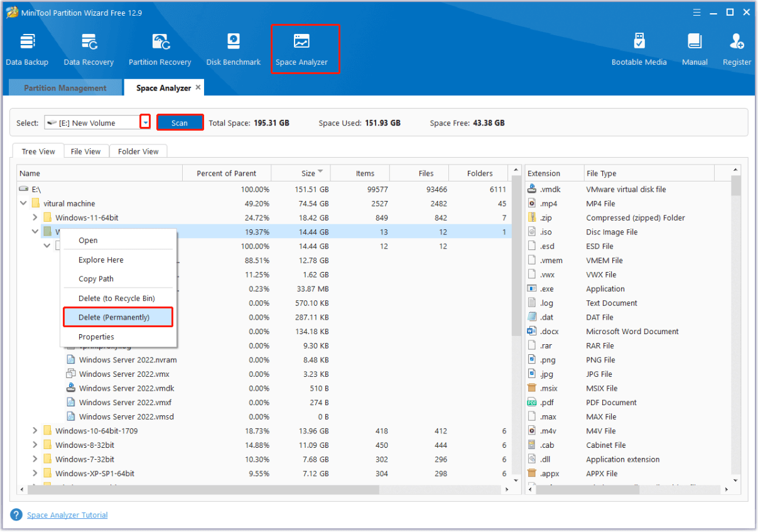This screenshot has width=758, height=532.
Task: Sort by the Size column header
Action: (308, 173)
